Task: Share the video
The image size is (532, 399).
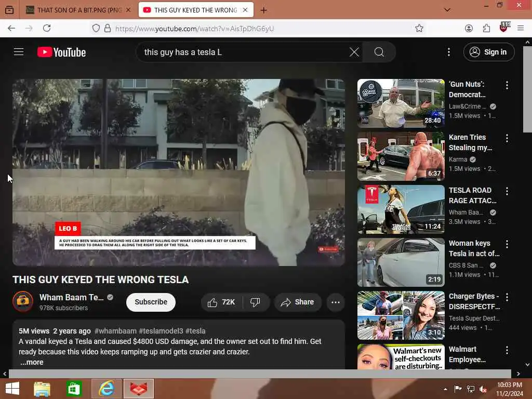Action: (x=298, y=302)
